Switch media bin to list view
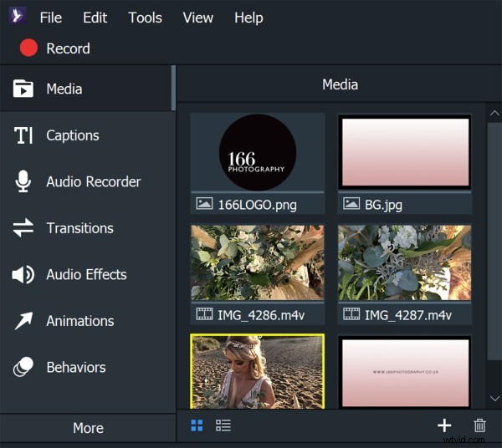Viewport: 502px width, 448px height. (x=223, y=425)
